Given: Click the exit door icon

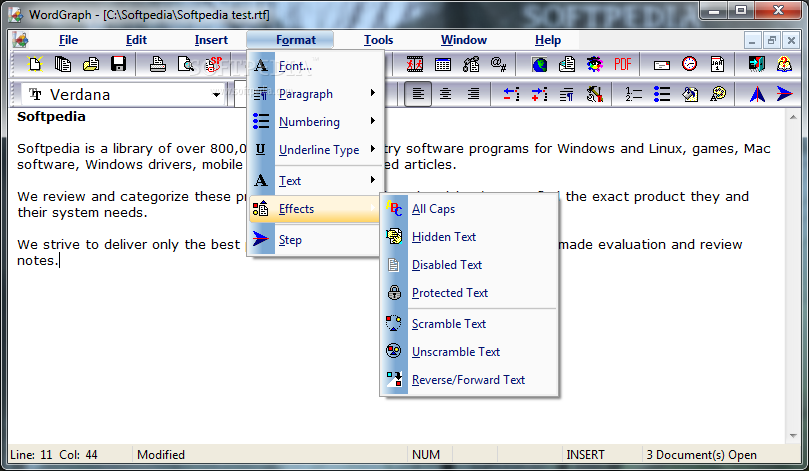Looking at the screenshot, I should click(x=757, y=64).
